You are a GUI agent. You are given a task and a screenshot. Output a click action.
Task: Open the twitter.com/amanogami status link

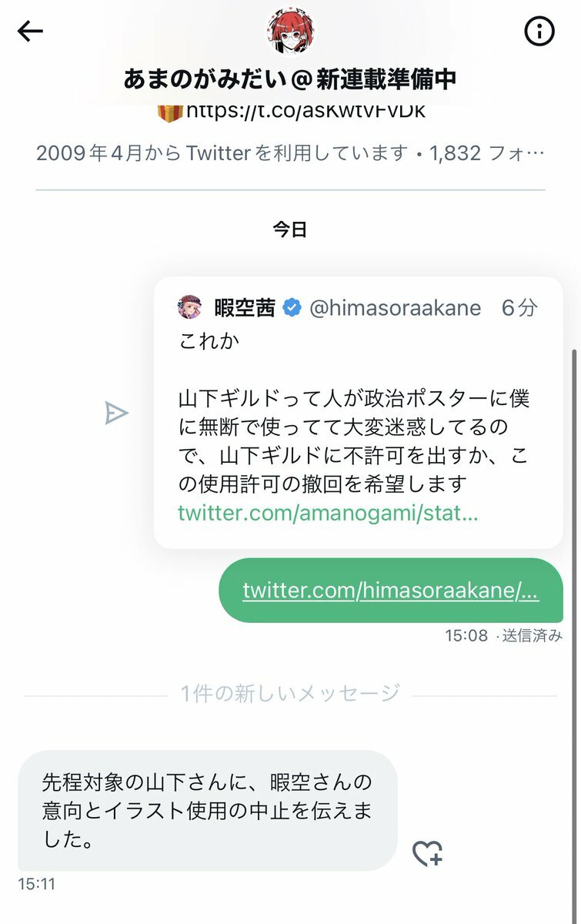coord(328,514)
